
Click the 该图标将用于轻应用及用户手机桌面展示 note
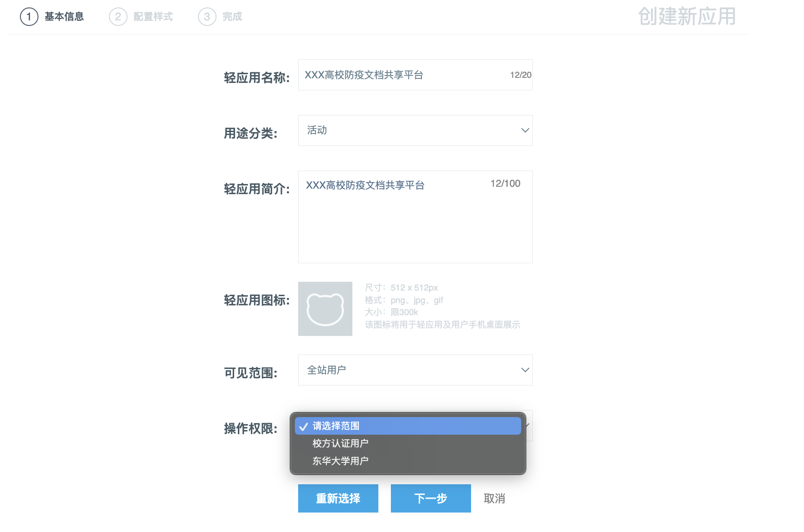click(x=442, y=325)
